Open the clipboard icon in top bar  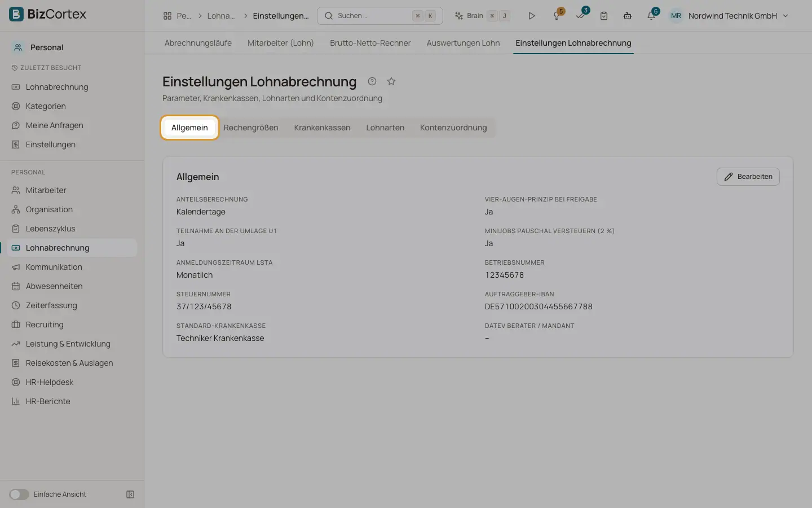(604, 16)
